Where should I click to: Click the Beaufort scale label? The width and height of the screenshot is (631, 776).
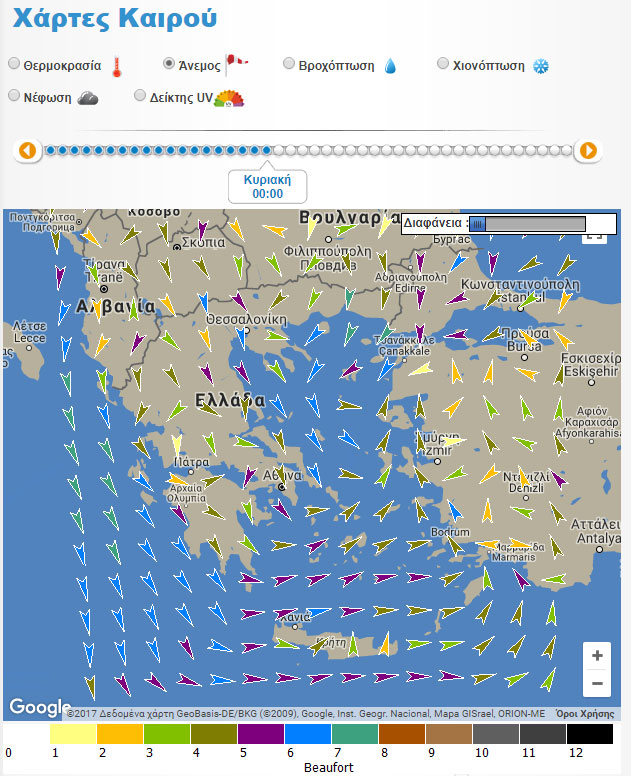(329, 768)
